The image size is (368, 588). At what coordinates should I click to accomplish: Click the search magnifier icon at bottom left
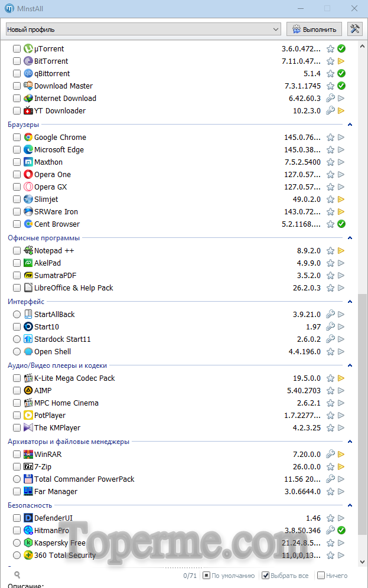tap(17, 575)
